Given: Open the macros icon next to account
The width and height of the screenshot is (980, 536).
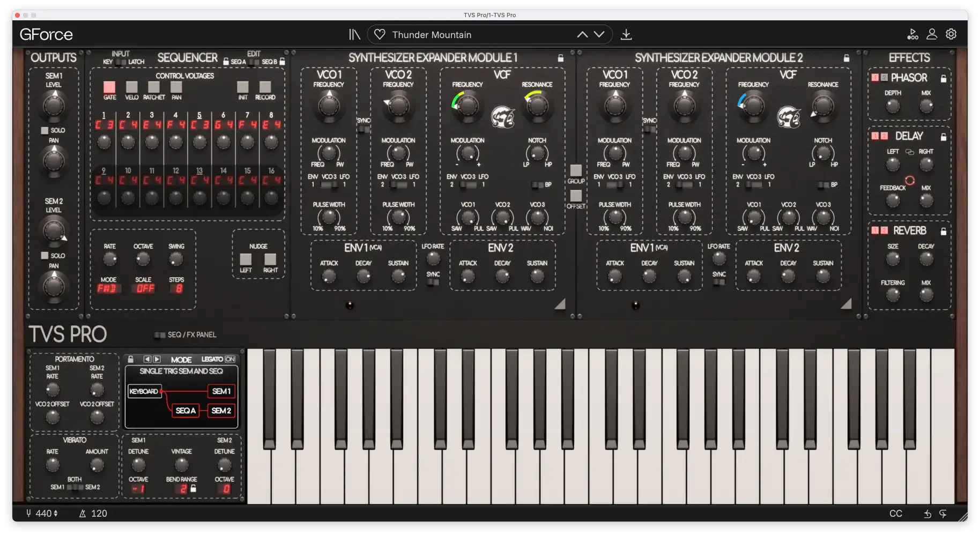Looking at the screenshot, I should point(912,34).
